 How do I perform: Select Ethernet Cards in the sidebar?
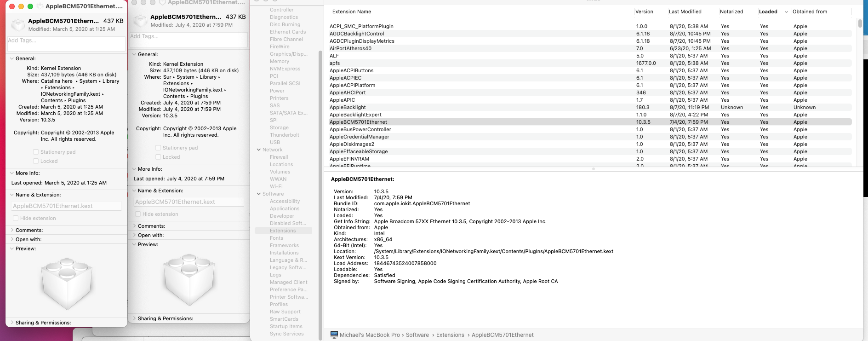(x=287, y=32)
